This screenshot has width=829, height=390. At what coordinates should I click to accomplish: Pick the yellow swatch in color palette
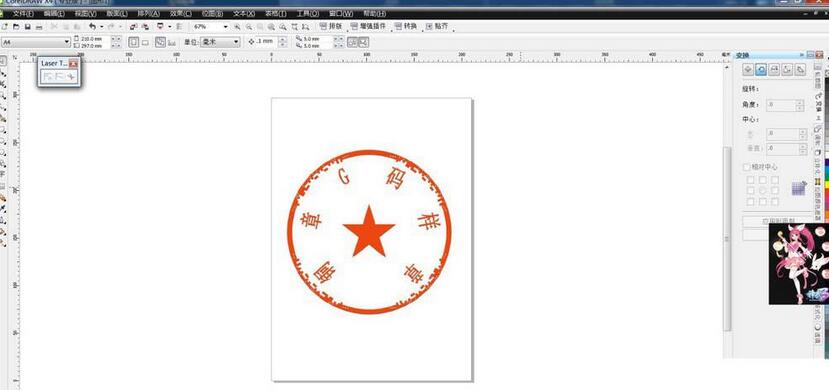click(x=826, y=183)
